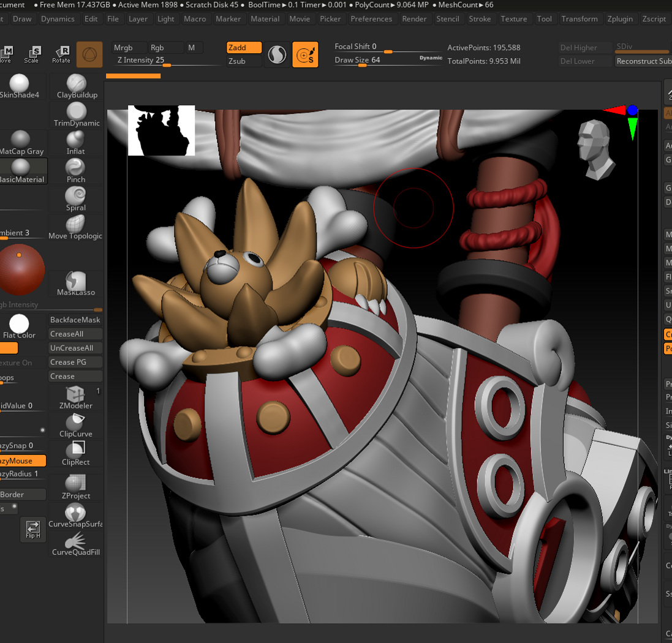Click the Crease button

(75, 376)
